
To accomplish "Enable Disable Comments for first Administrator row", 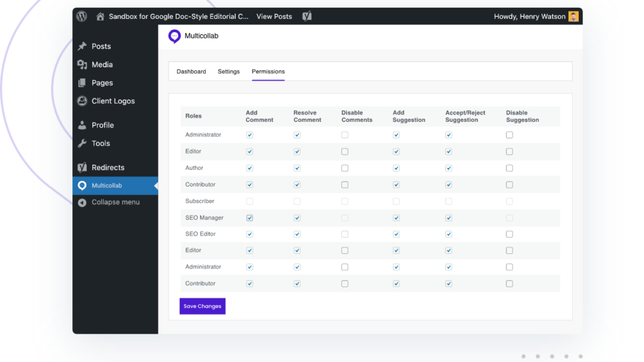I will pos(345,135).
